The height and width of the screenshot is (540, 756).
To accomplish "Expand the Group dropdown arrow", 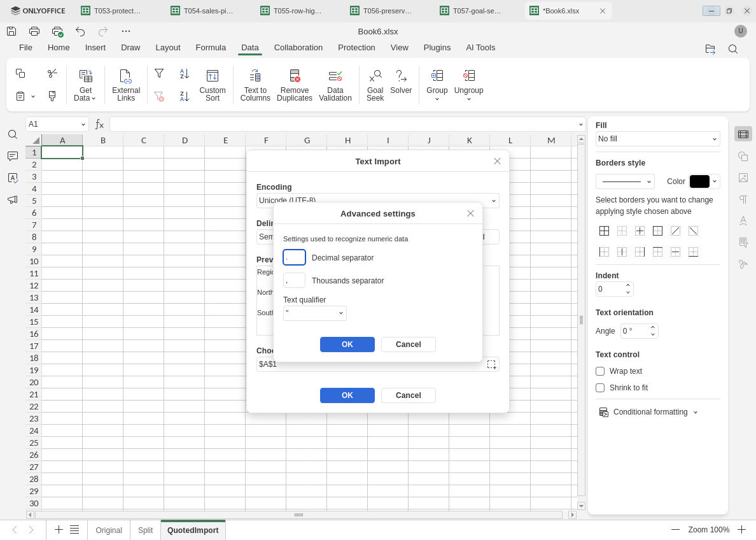I will point(437,99).
